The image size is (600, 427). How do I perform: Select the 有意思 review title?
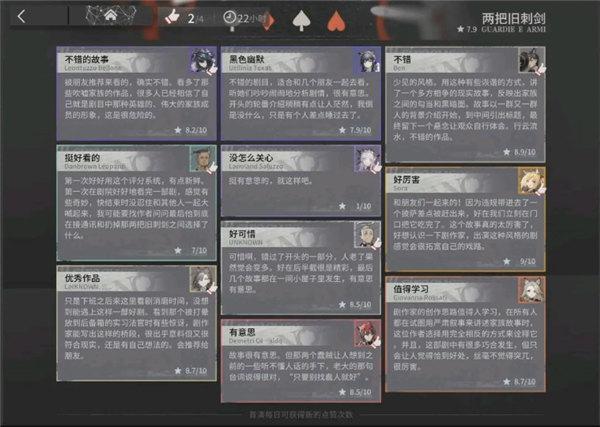coord(242,332)
